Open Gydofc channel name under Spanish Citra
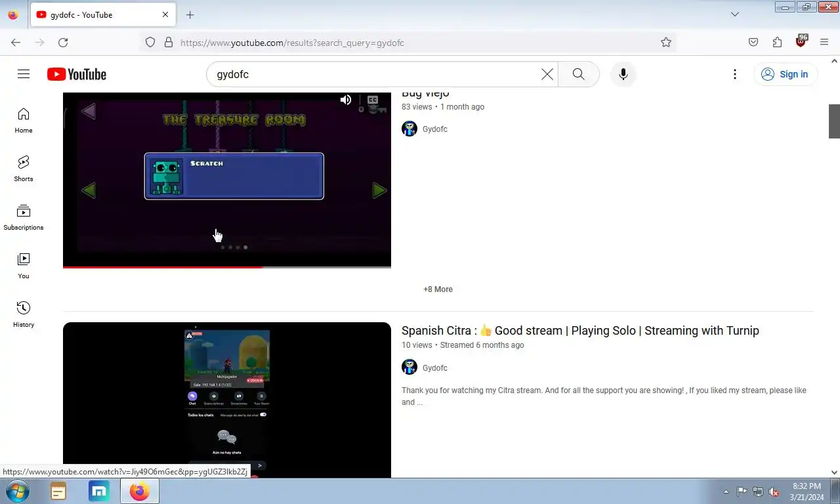This screenshot has height=504, width=840. (x=435, y=368)
